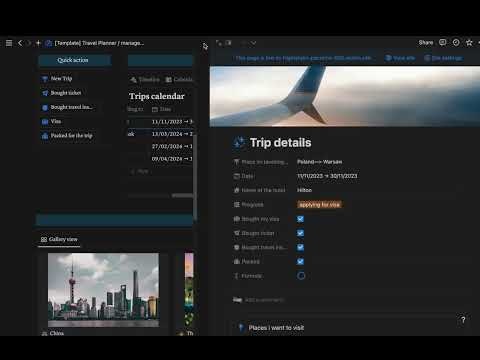Image resolution: width=480 pixels, height=360 pixels.
Task: Click the Formula progress ring
Action: 301,276
